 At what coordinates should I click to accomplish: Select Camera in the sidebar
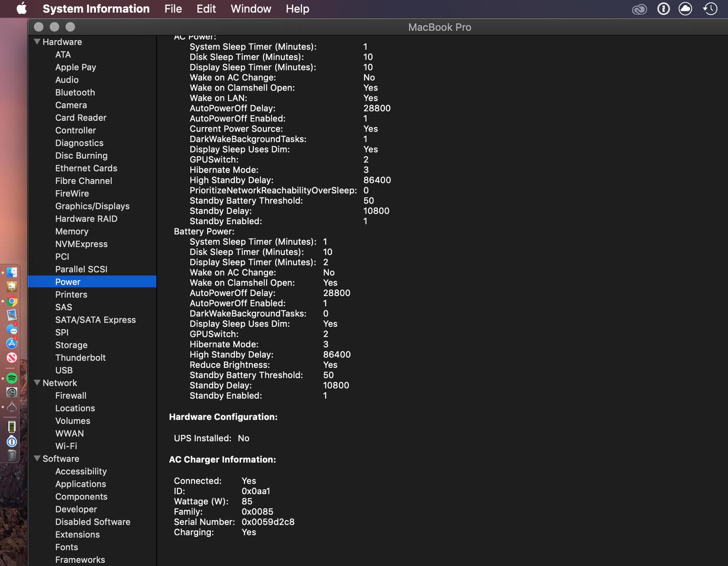pyautogui.click(x=71, y=105)
